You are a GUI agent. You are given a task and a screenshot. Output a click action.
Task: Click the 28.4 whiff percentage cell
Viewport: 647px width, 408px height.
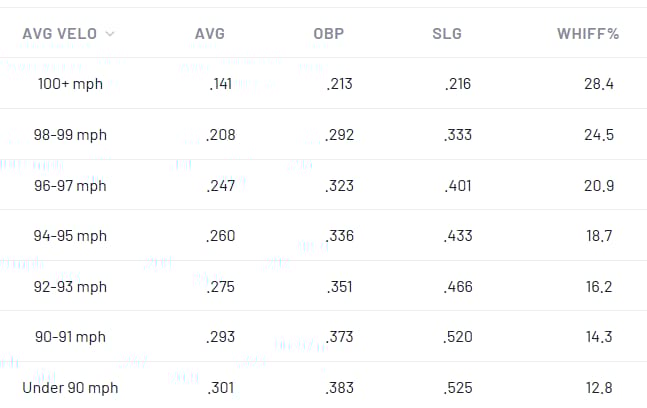click(597, 84)
